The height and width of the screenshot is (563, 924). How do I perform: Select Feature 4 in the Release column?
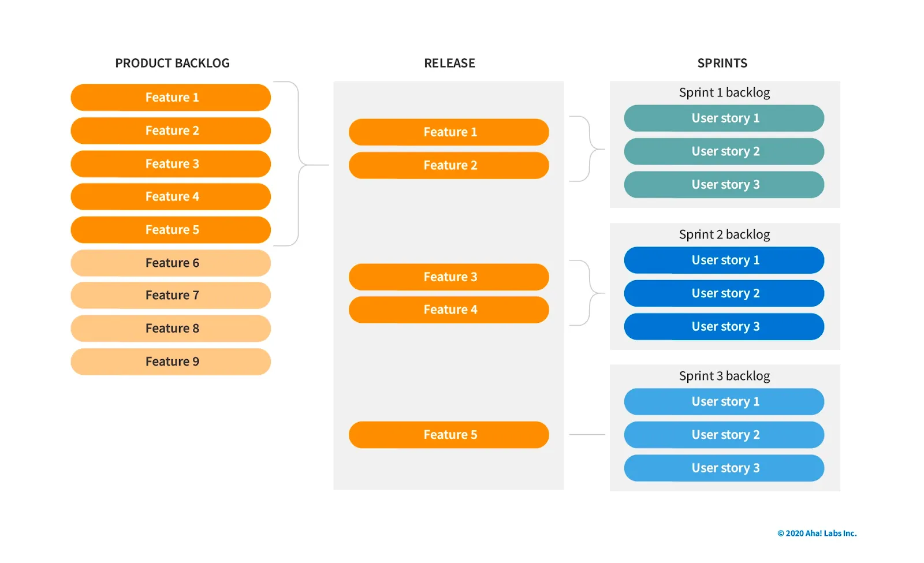449,310
